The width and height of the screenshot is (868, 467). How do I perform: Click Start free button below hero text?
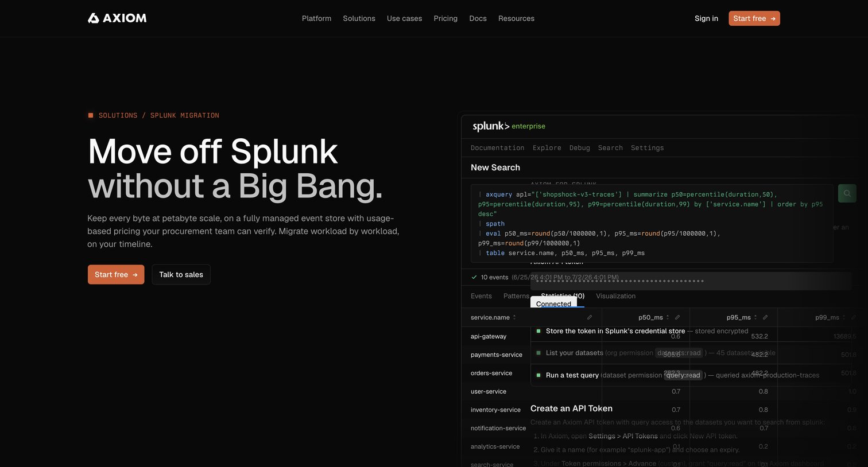coord(116,274)
